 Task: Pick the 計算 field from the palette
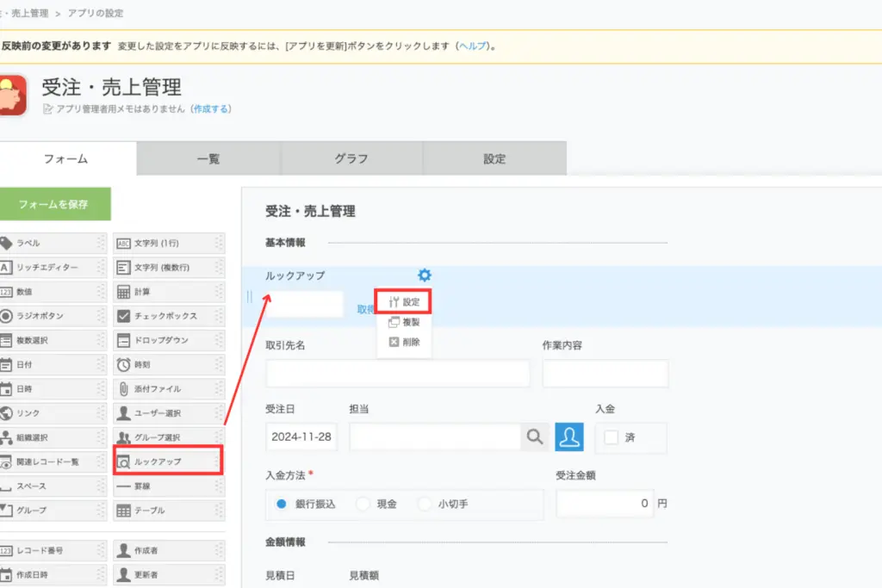coord(167,292)
